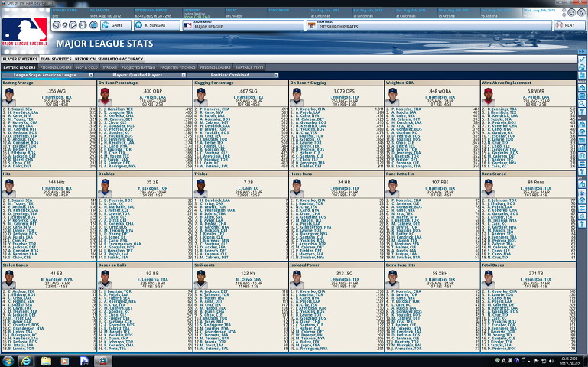Open the search magnifier icon at top right
Image resolution: width=588 pixels, height=367 pixels.
(x=571, y=12)
